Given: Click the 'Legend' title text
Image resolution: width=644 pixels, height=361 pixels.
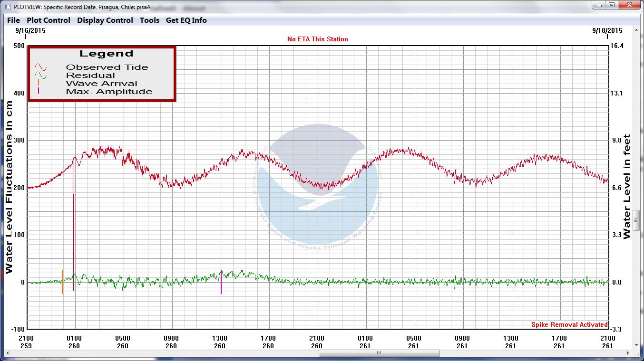Looking at the screenshot, I should click(x=106, y=54).
